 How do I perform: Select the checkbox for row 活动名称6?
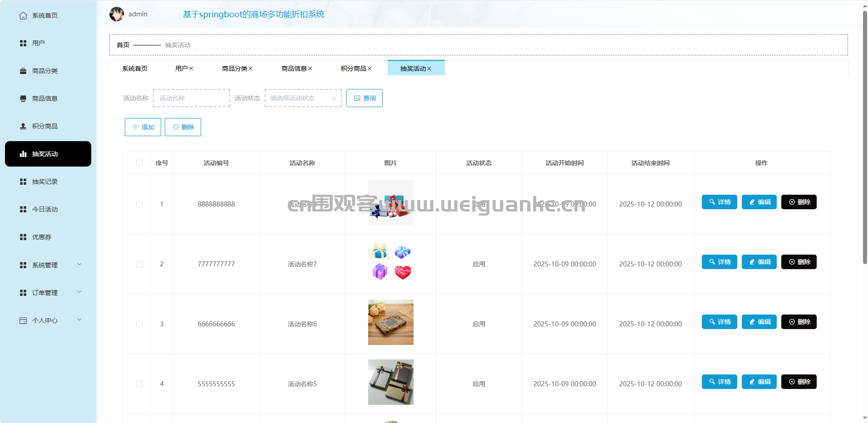click(139, 324)
